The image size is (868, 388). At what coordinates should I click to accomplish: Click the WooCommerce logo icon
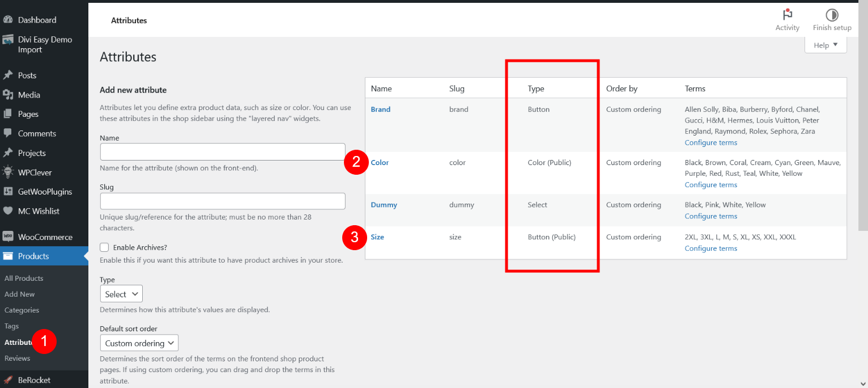click(x=8, y=237)
